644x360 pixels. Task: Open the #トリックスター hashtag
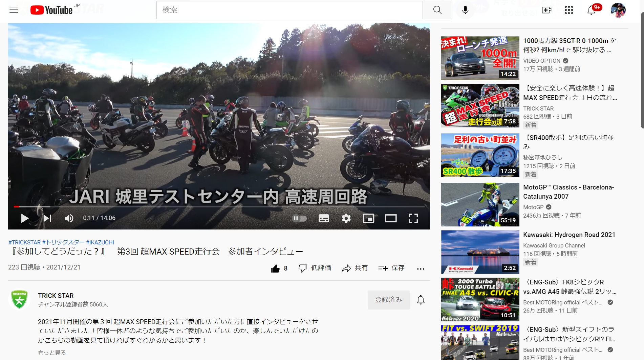coord(63,242)
